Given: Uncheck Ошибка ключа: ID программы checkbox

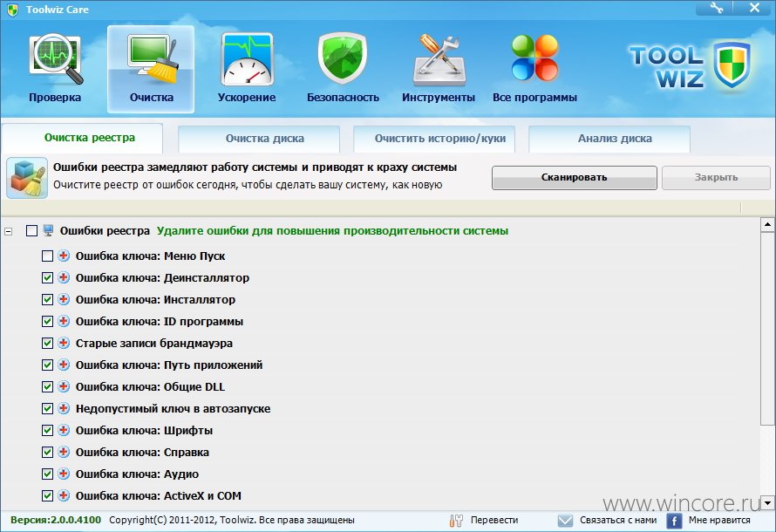Looking at the screenshot, I should point(47,321).
